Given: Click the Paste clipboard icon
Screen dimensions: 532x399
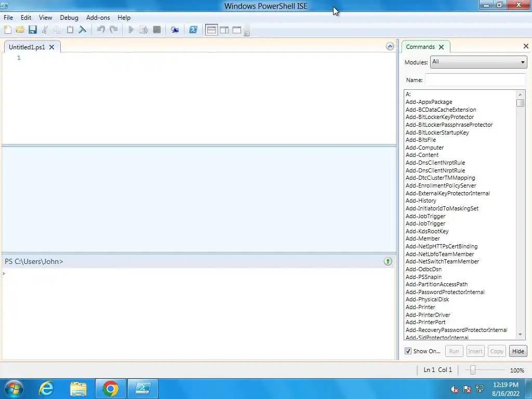Looking at the screenshot, I should tap(70, 30).
